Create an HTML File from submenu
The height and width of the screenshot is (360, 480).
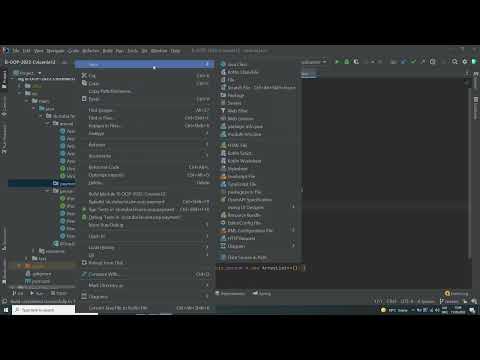pos(259,145)
